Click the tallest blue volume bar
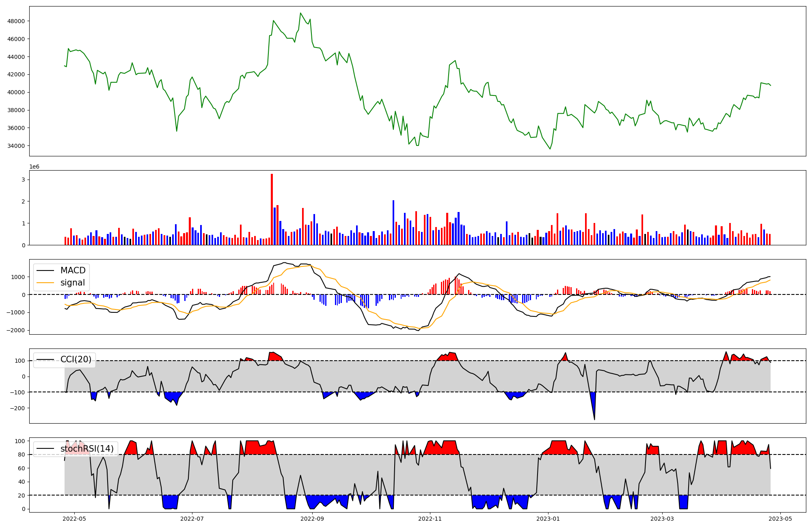 pos(393,223)
